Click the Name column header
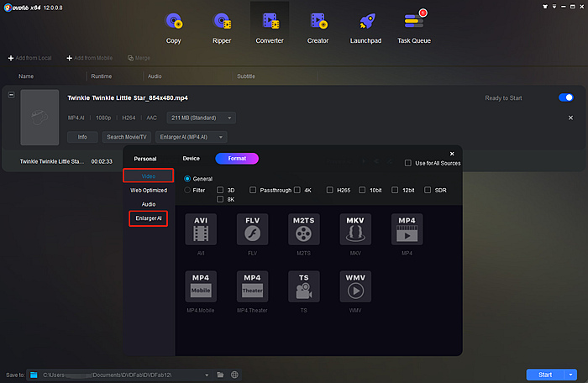Screen dimensions: 588x383 click(26, 76)
